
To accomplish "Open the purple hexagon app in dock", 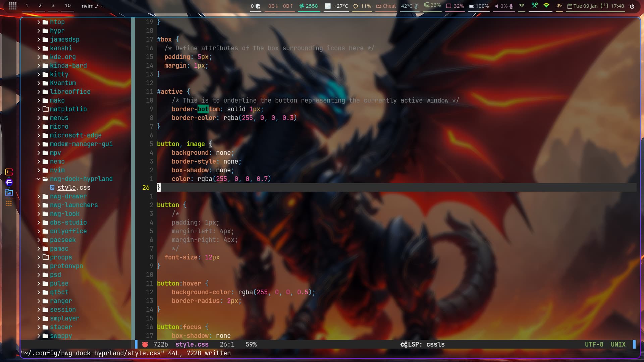I will pyautogui.click(x=9, y=182).
